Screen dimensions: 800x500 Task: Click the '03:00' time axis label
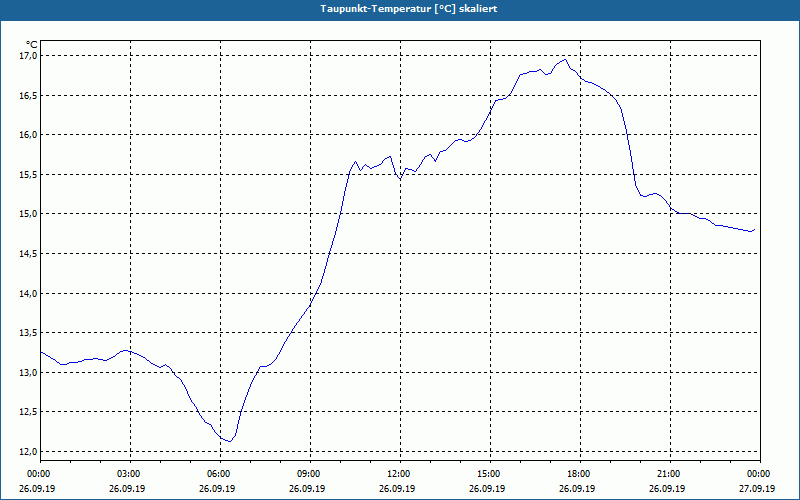point(130,474)
